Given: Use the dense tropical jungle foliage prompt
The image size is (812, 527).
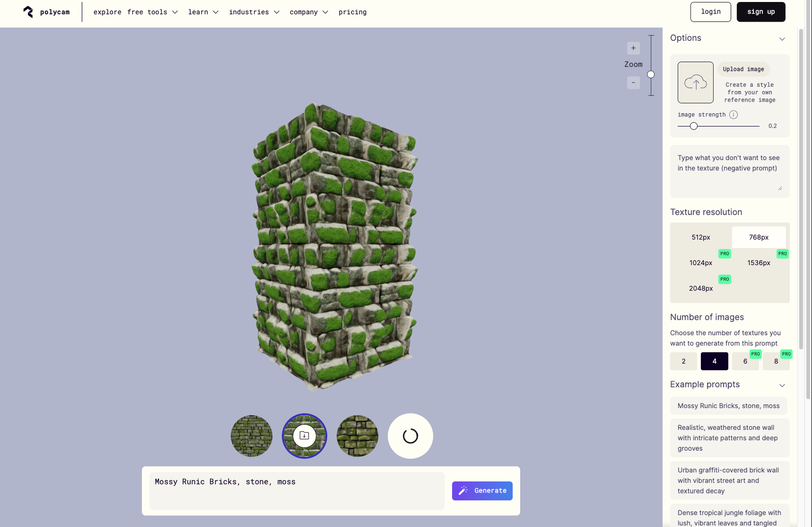Looking at the screenshot, I should 730,516.
